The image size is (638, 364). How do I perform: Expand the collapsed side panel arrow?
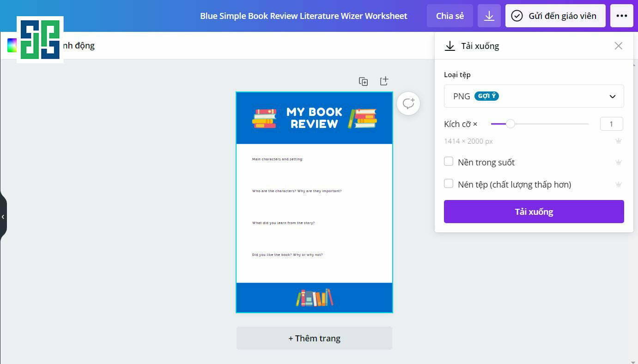click(3, 217)
